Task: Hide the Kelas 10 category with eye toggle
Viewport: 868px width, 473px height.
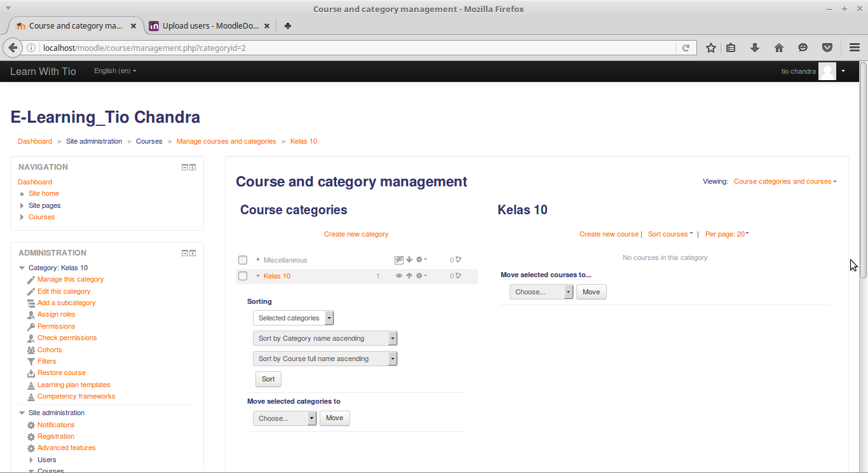Action: point(399,275)
